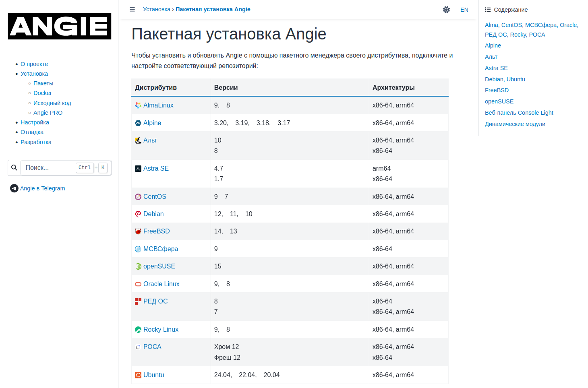The height and width of the screenshot is (388, 588).
Task: Open Angie в Telegram link
Action: pos(42,188)
